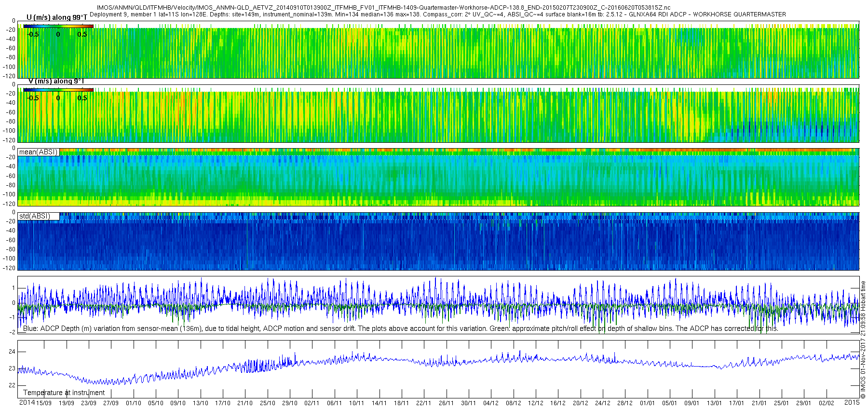Image resolution: width=868 pixels, height=410 pixels.
Task: Click the 24 tick on temperature axis
Action: click(12, 352)
